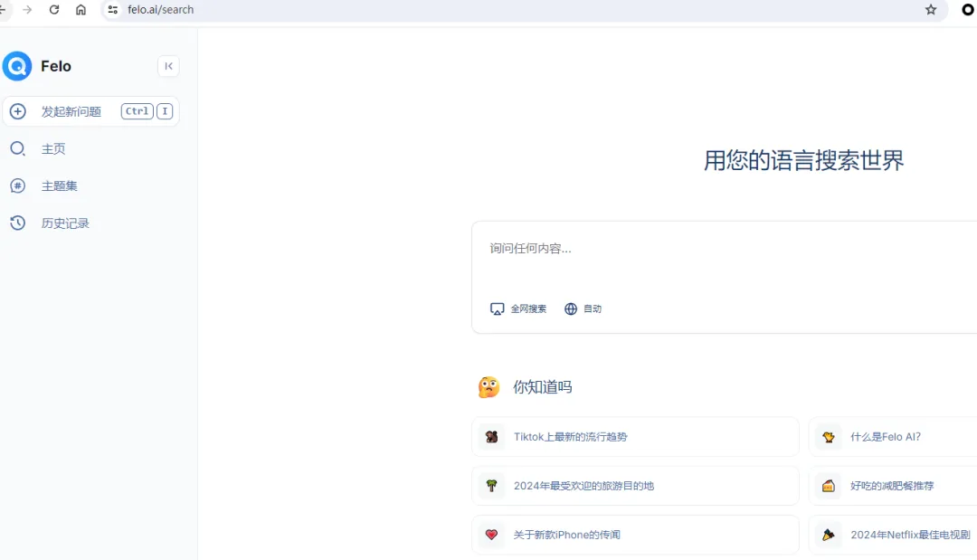
Task: Click the magnifier icon beside 主页
Action: [18, 149]
